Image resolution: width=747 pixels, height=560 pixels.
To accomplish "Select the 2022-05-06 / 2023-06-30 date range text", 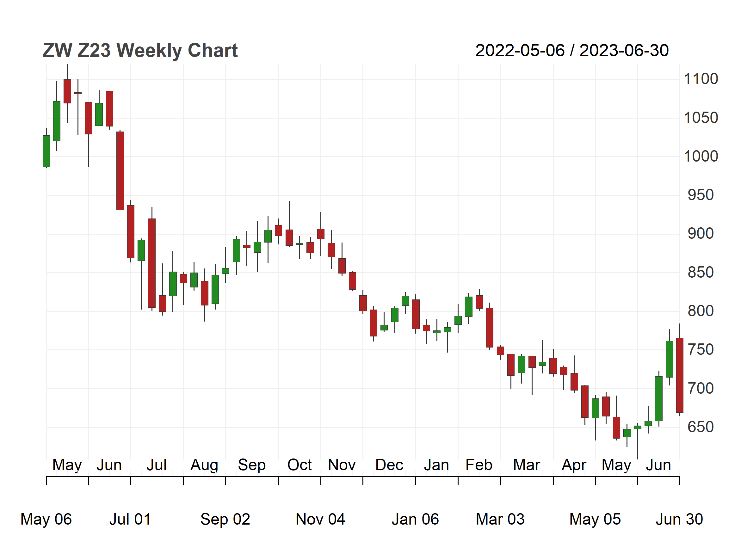I will (572, 51).
